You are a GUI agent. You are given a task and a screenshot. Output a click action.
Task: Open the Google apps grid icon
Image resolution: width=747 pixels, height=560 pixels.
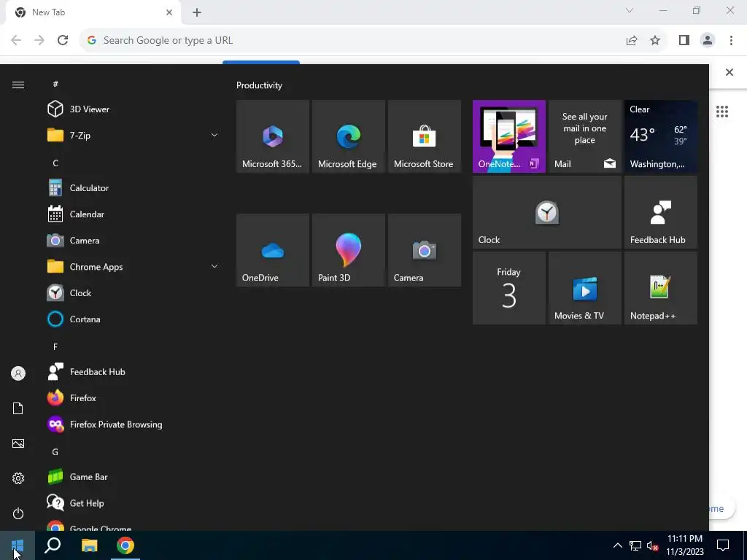click(x=722, y=112)
